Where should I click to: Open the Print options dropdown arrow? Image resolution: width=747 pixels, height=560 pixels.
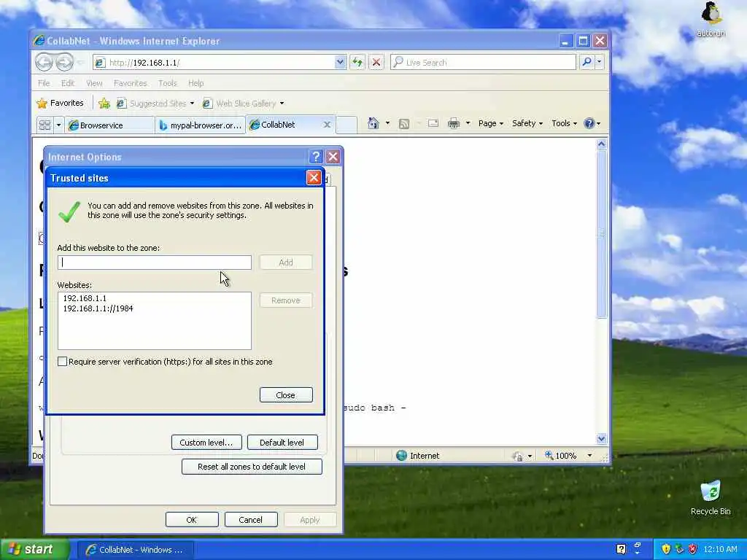pos(468,123)
